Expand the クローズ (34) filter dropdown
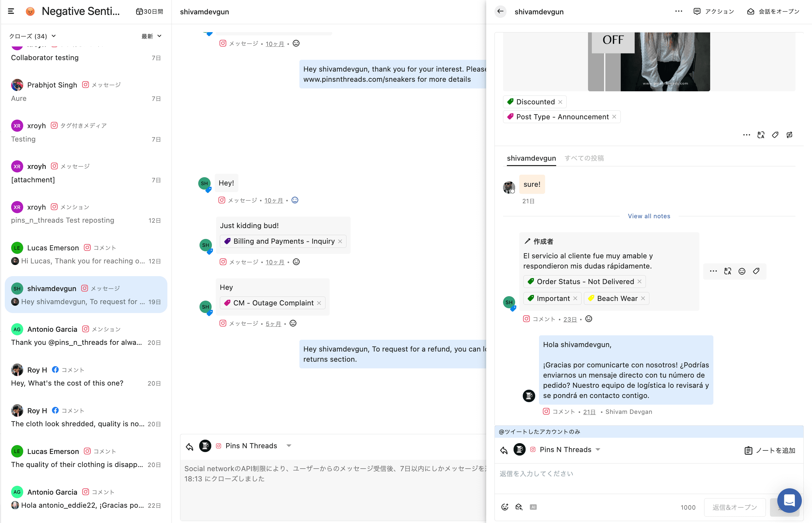The height and width of the screenshot is (523, 812). coord(32,36)
